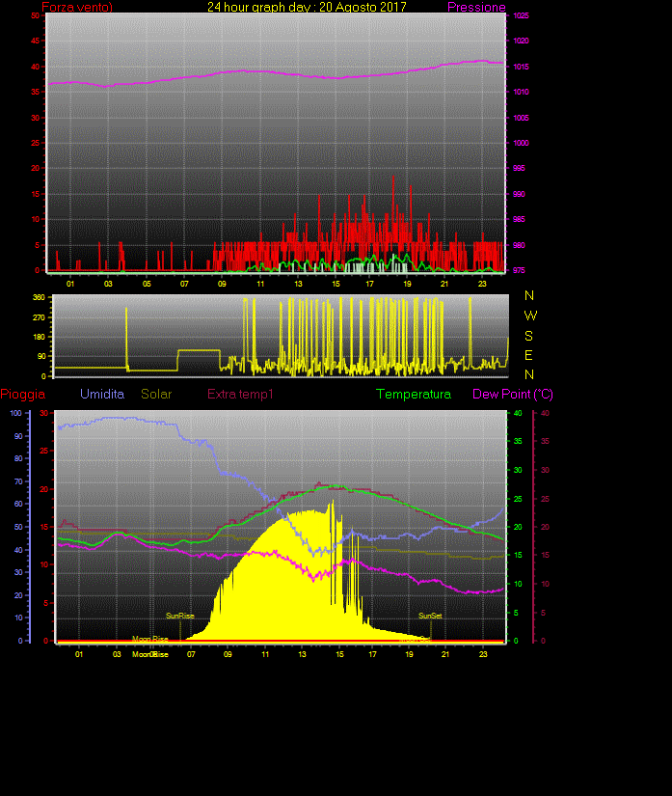Viewport: 672px width, 796px height.
Task: Click the 'SunRise' marker label
Action: click(x=180, y=616)
